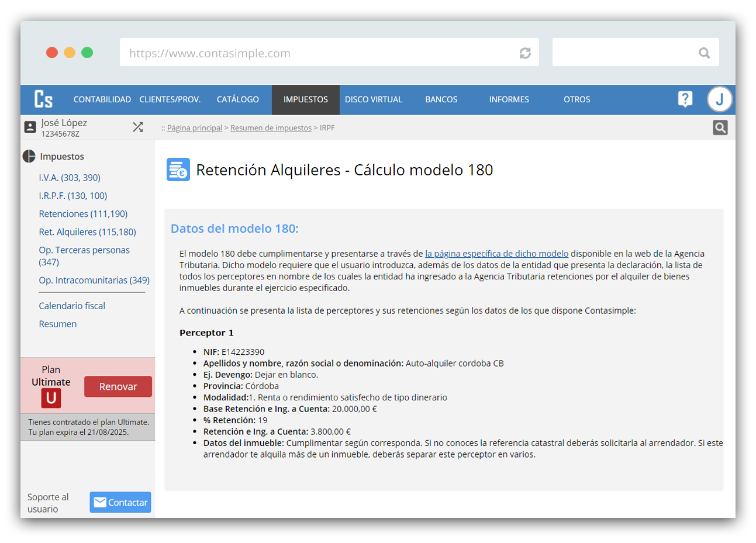Click the Contactar support button
Viewport: 756px width, 543px height.
point(120,503)
